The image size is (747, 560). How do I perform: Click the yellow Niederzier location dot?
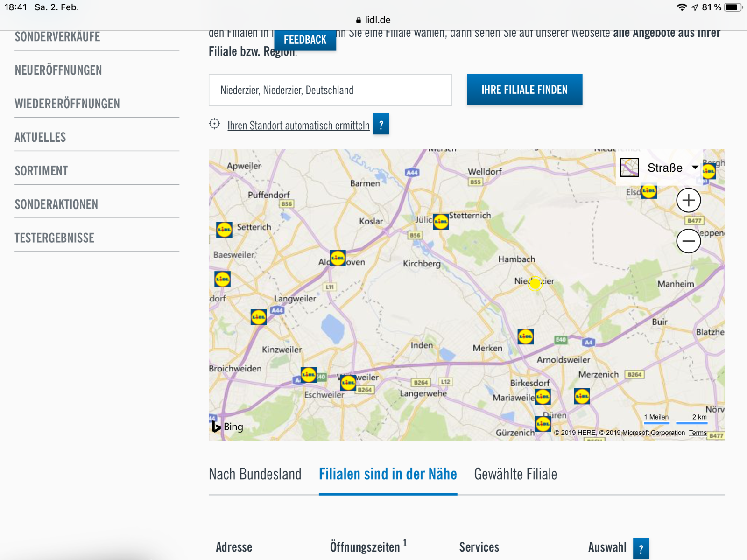coord(535,283)
